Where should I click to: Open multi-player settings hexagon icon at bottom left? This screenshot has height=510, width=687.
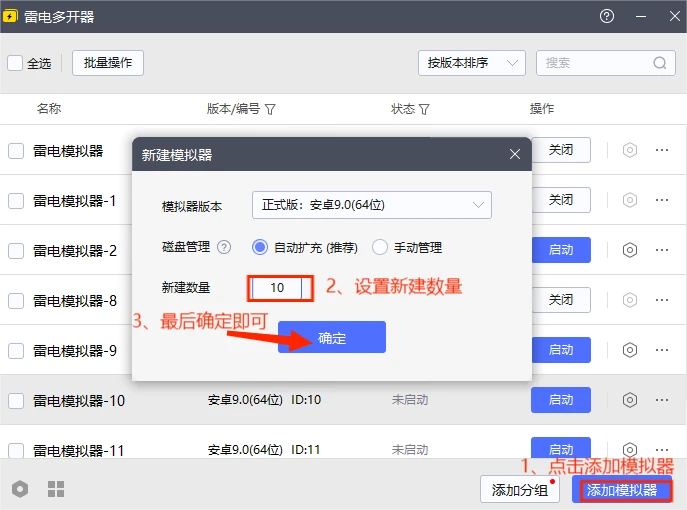20,489
